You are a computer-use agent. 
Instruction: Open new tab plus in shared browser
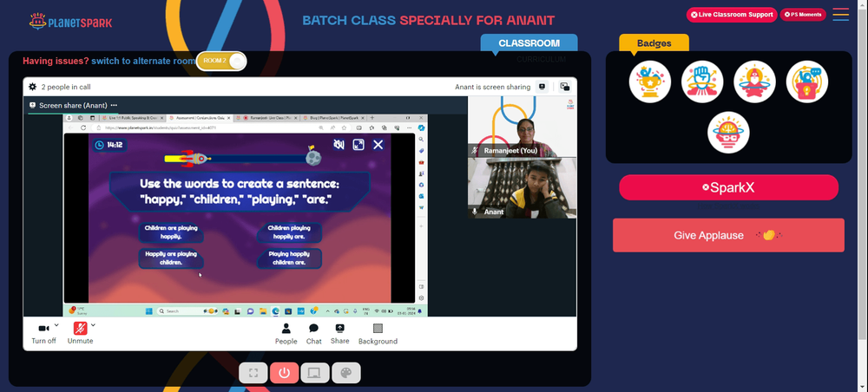(x=372, y=118)
